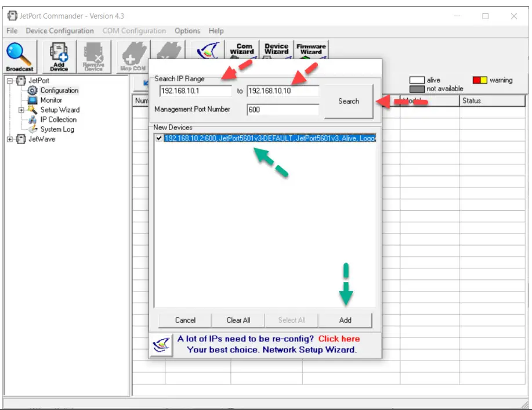
Task: Select Monitor in the tree
Action: [x=51, y=100]
